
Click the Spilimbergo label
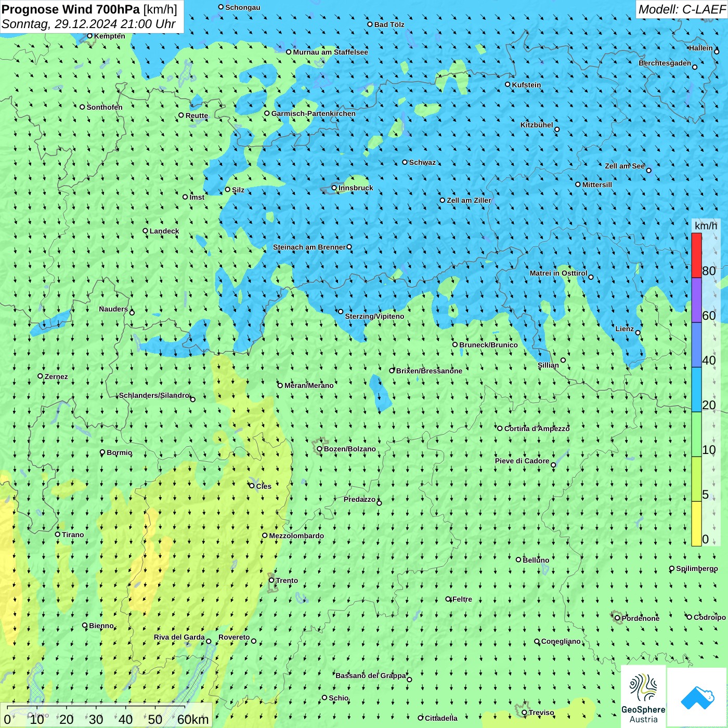697,568
